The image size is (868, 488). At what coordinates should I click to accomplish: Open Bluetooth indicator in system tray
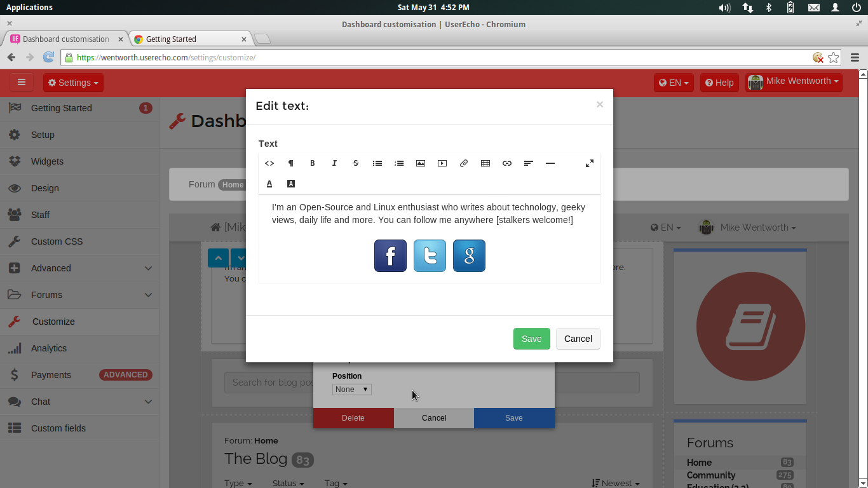coord(768,8)
